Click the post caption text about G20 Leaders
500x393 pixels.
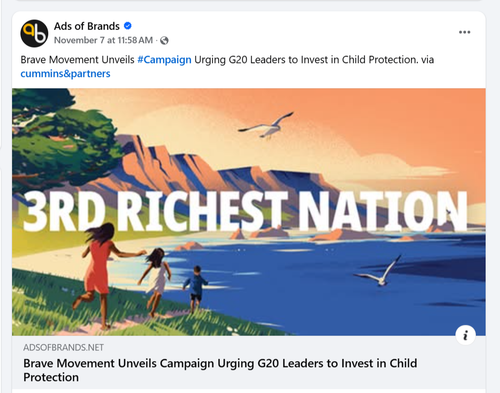click(x=227, y=67)
